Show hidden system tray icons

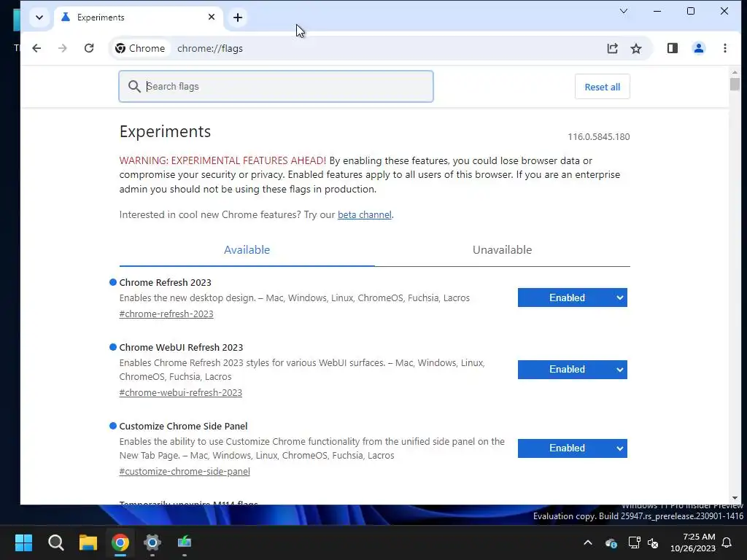588,542
